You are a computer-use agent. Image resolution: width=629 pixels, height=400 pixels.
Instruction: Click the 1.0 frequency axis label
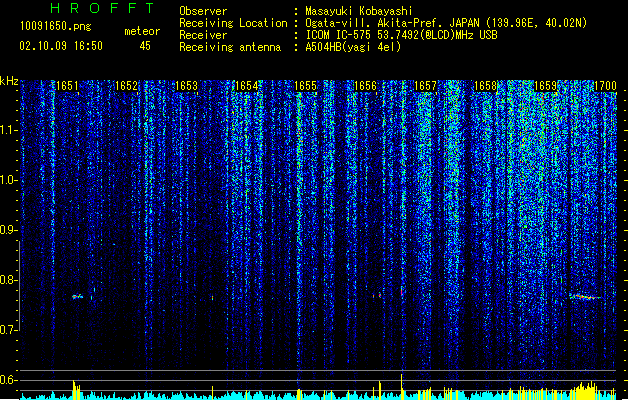9,180
